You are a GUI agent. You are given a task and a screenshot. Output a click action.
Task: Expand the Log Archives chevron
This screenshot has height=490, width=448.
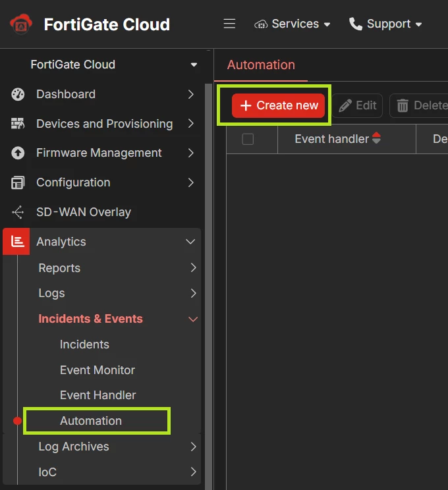(x=193, y=447)
